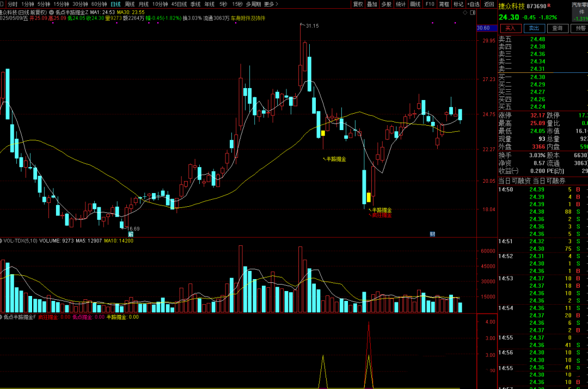The image size is (588, 389).
Task: Toggle 复权 price adjustment
Action: click(357, 4)
